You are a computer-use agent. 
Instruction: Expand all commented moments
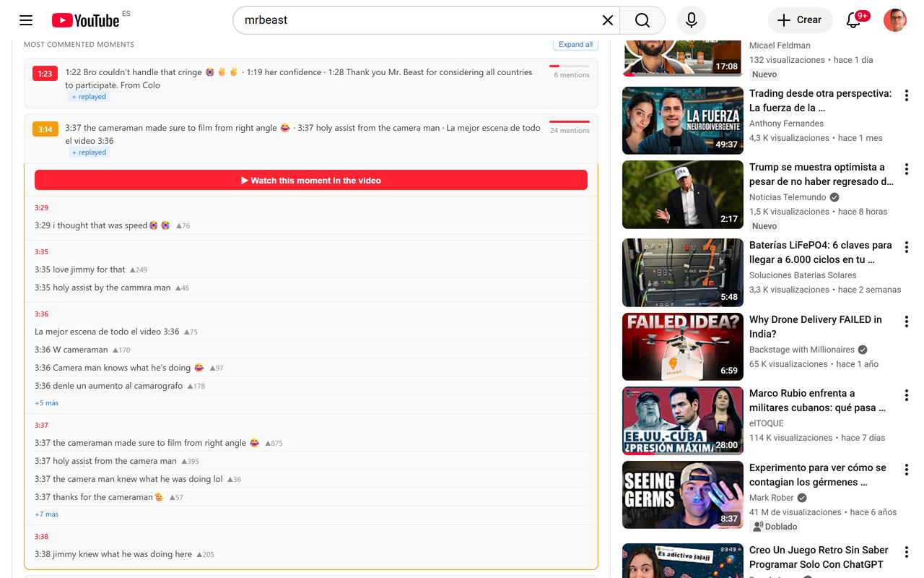575,45
